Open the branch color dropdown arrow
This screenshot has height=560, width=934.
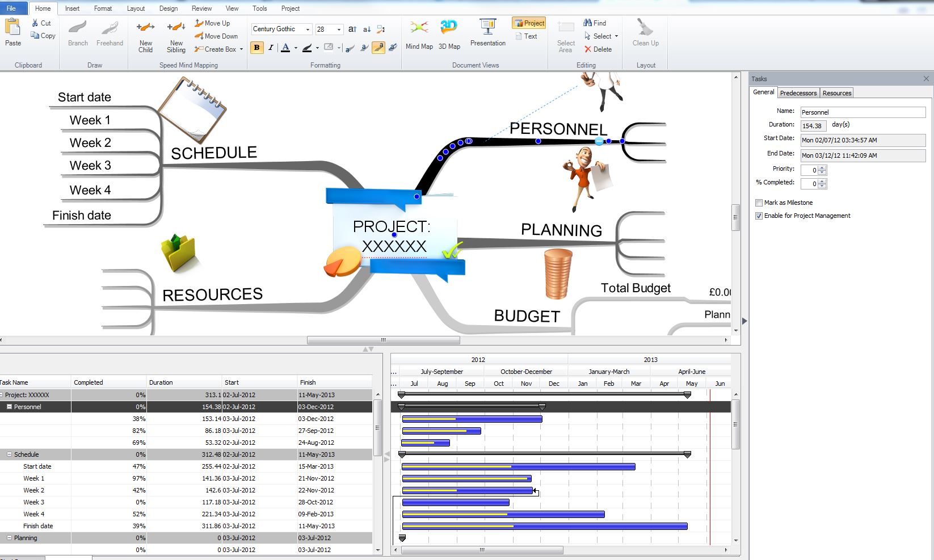pos(317,48)
